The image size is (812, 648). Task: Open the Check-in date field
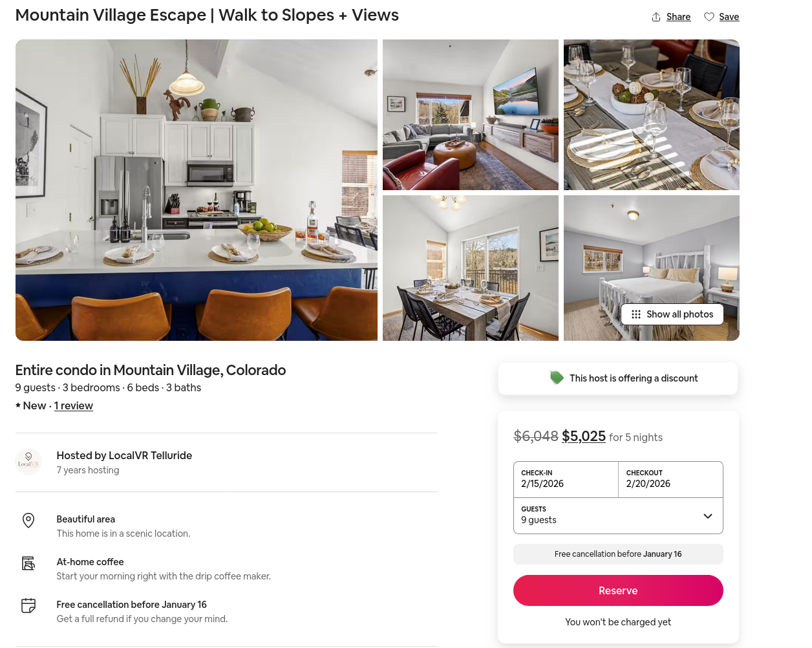click(x=566, y=479)
